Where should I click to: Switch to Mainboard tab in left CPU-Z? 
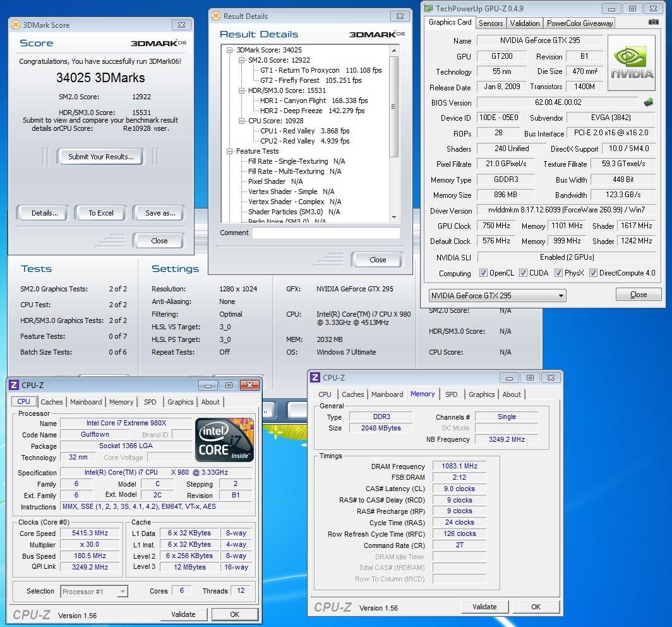pyautogui.click(x=86, y=402)
